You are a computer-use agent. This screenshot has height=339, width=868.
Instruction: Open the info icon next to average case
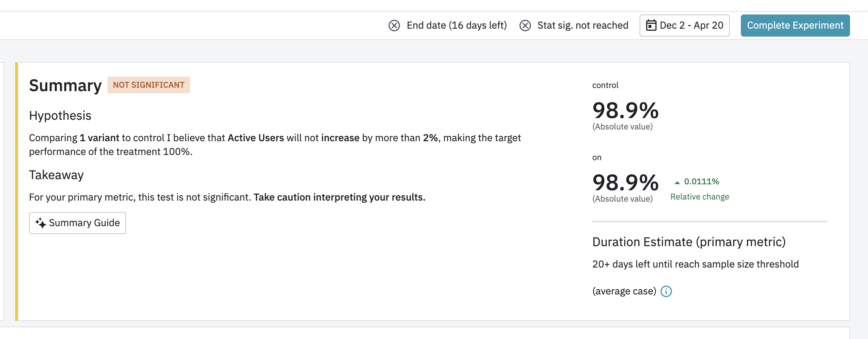(x=666, y=292)
